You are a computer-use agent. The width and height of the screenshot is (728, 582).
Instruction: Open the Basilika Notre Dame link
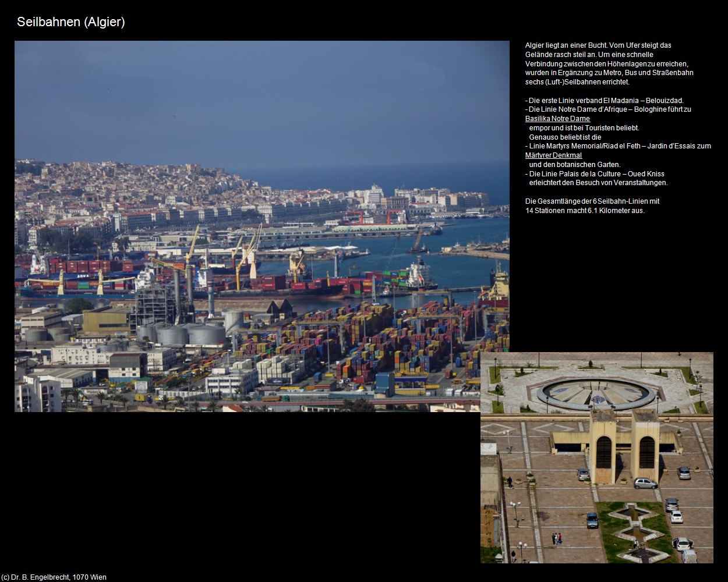click(557, 119)
